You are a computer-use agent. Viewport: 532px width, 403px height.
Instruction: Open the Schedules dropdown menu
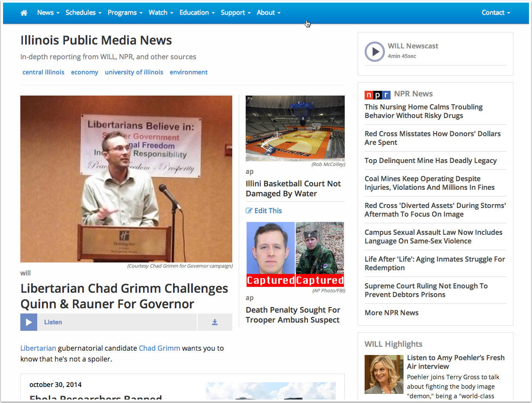tap(83, 13)
